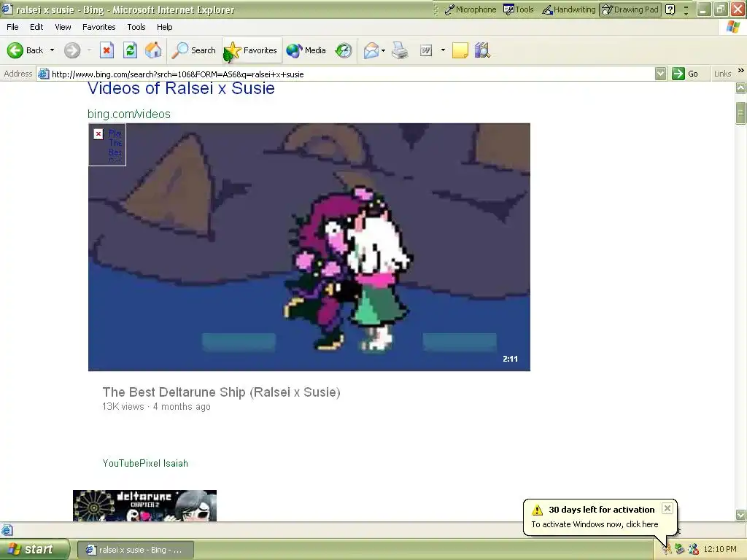Screen dimensions: 747x560
Task: Toggle Microphone on the language bar
Action: point(471,9)
